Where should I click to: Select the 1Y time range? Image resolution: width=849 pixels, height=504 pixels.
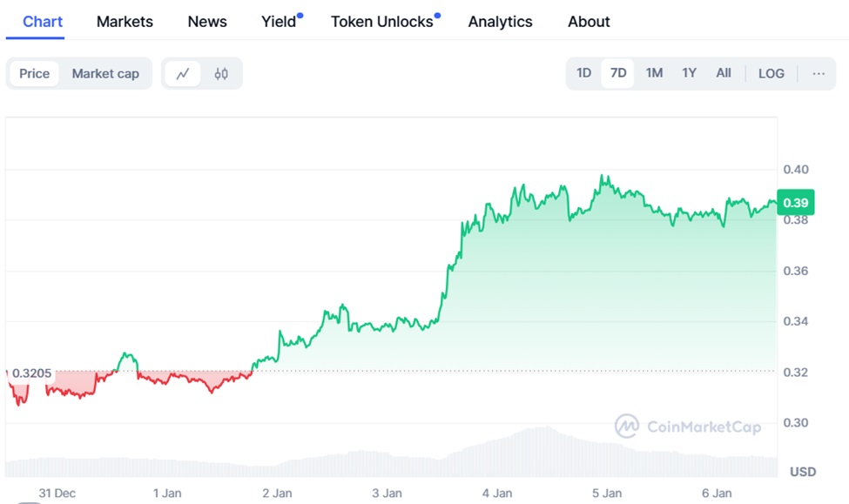coord(689,73)
